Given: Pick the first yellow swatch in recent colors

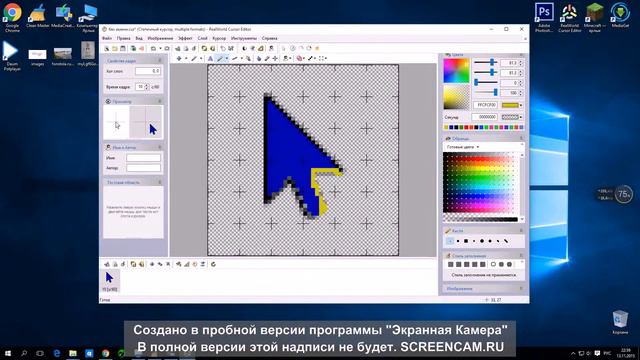Looking at the screenshot, I should pos(446,127).
